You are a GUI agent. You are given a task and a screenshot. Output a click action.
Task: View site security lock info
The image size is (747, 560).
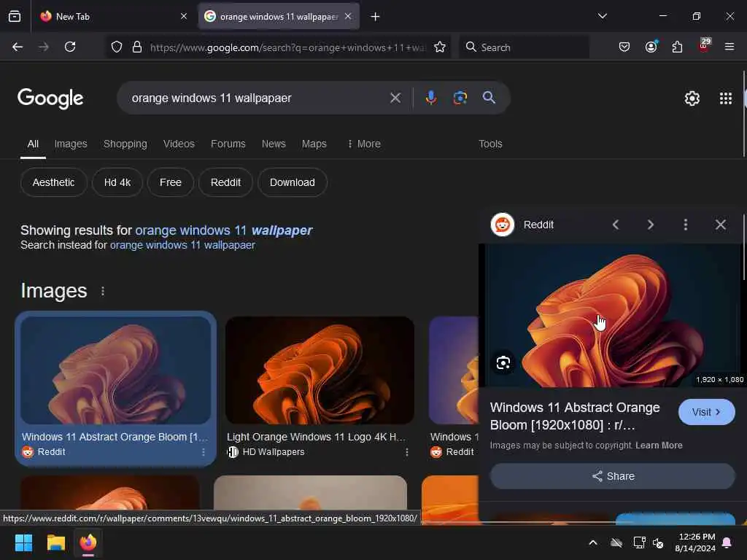coord(137,47)
